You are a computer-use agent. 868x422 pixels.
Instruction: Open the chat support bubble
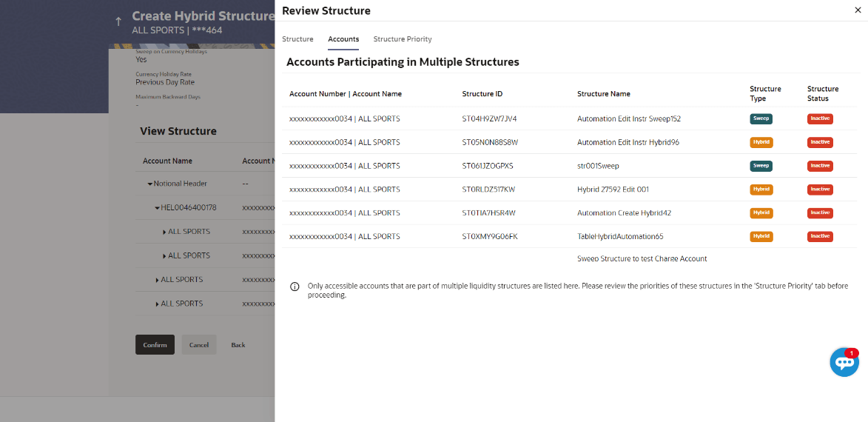click(x=844, y=362)
